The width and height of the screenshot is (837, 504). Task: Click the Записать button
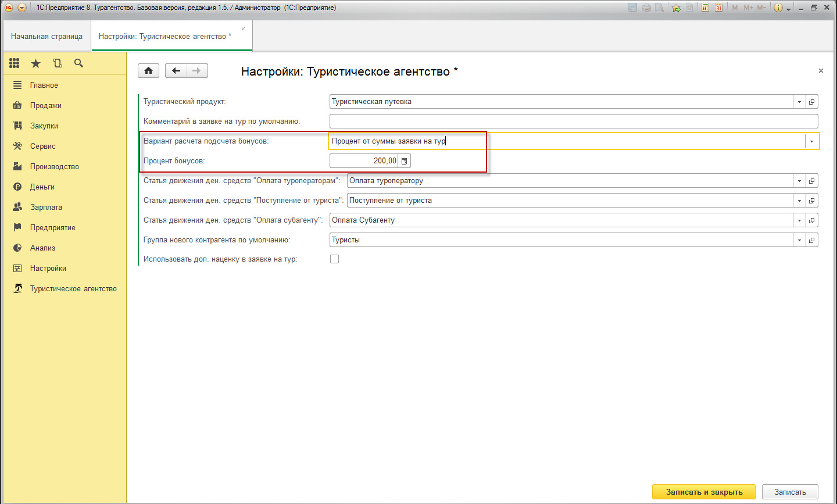(790, 492)
